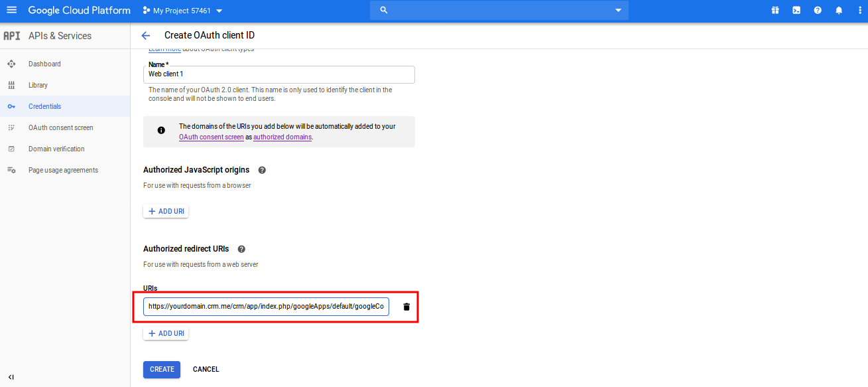Add URI under Authorized redirect URIs
Viewport: 868px width, 387px height.
click(x=166, y=333)
